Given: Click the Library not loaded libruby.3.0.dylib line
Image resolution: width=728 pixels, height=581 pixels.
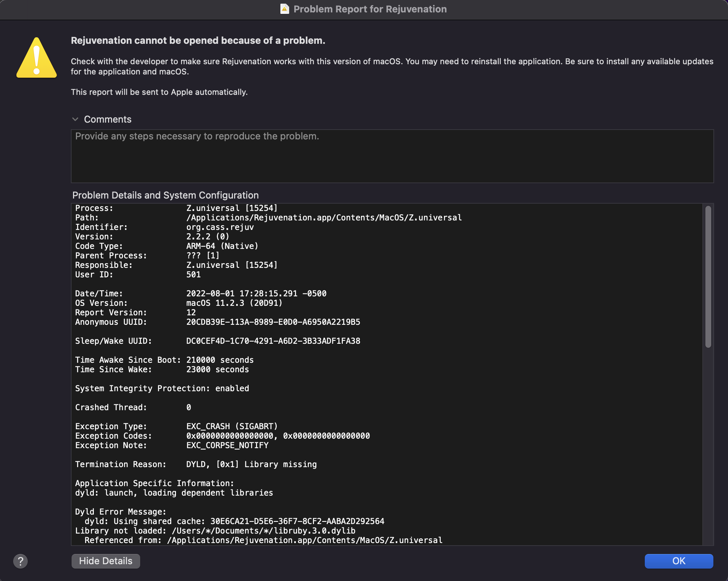Looking at the screenshot, I should tap(215, 531).
